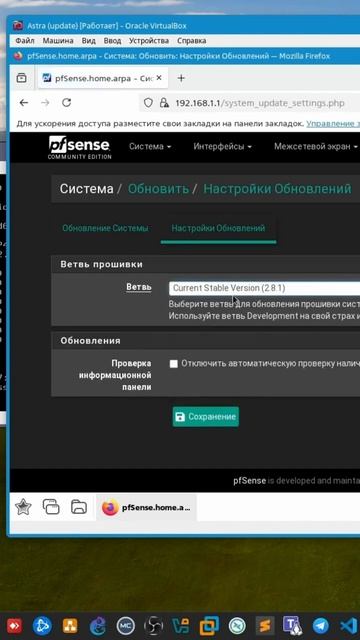Reload the pfSense page
Image resolution: width=360 pixels, height=640 pixels.
pyautogui.click(x=67, y=102)
